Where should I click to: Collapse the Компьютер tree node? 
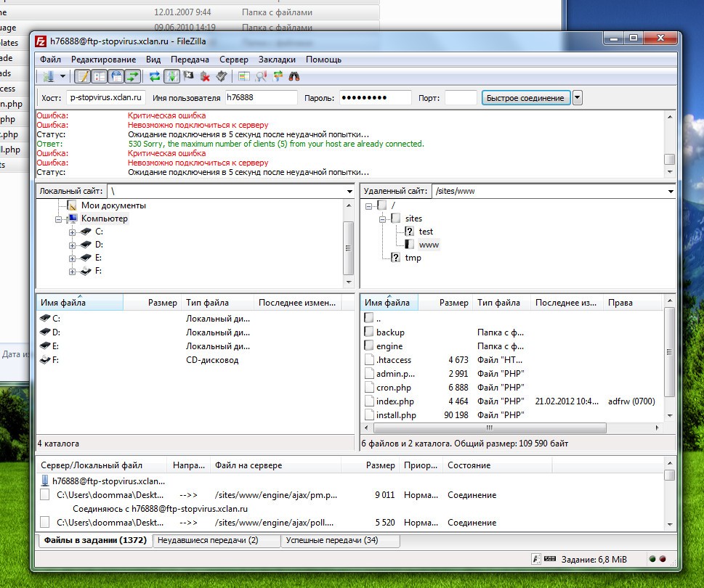[x=58, y=219]
